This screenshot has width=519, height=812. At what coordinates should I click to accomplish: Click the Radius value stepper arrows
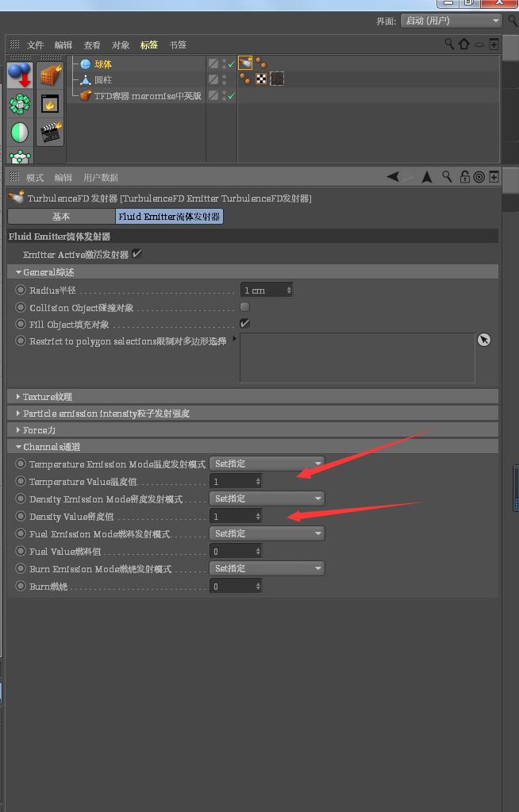point(289,291)
